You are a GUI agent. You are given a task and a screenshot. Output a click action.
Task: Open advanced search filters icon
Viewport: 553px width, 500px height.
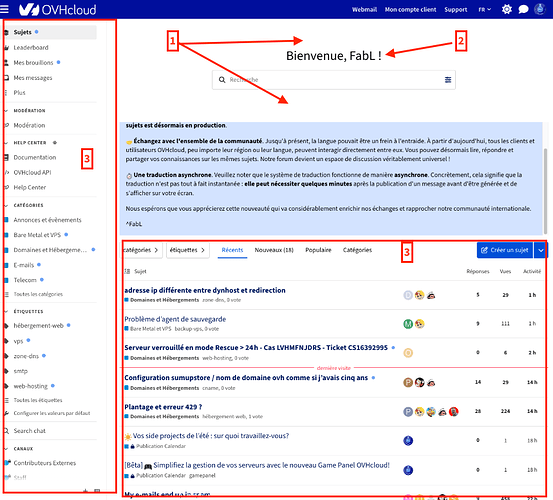(448, 80)
